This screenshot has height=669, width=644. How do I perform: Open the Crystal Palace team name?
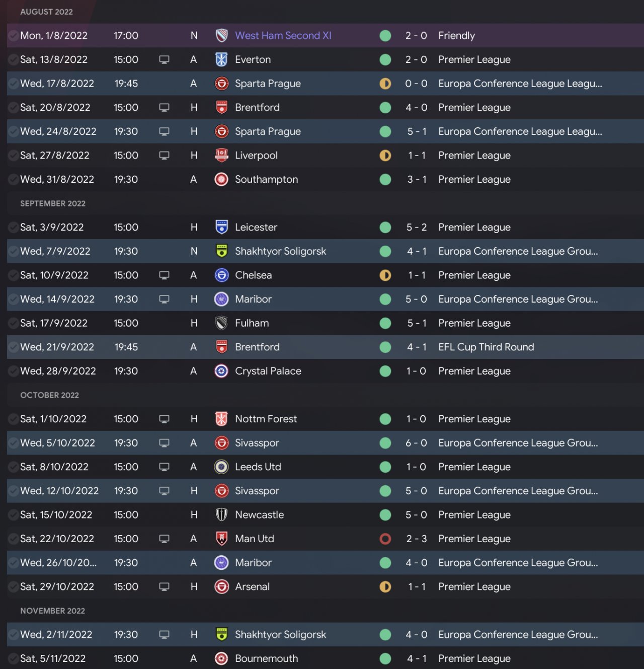268,371
